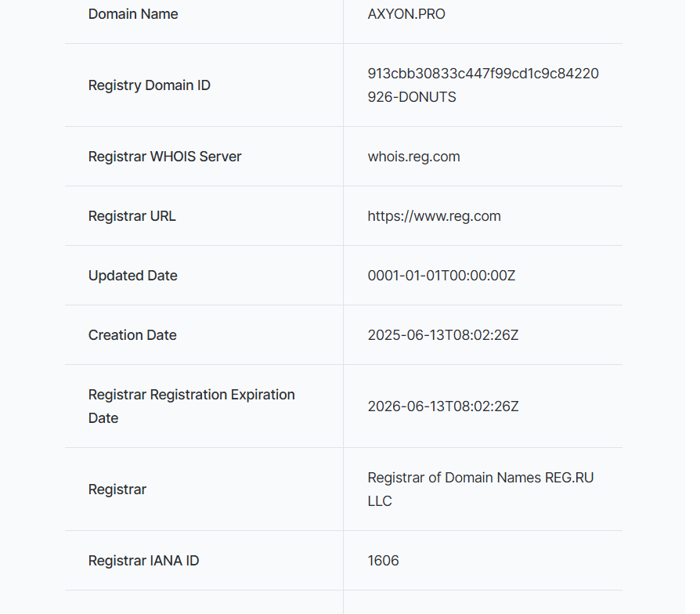Click the 913cbb30833c447f99cd1c9c84220 ID text

click(x=483, y=74)
